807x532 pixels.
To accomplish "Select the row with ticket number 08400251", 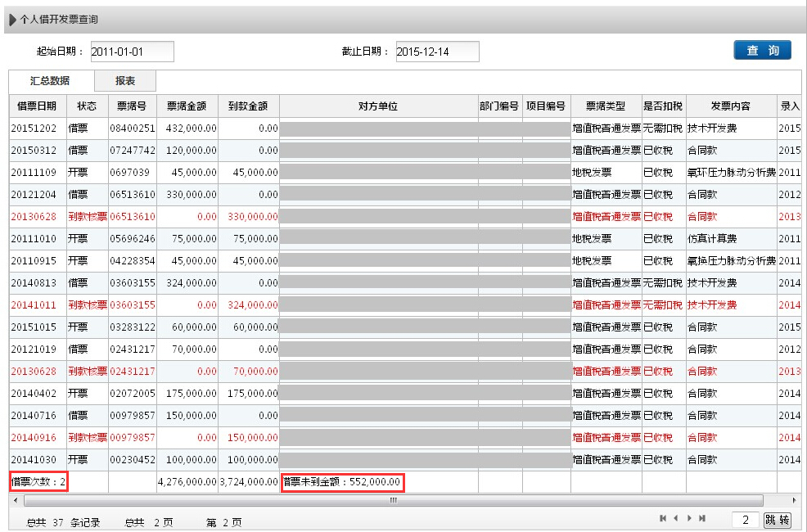I will tap(132, 128).
